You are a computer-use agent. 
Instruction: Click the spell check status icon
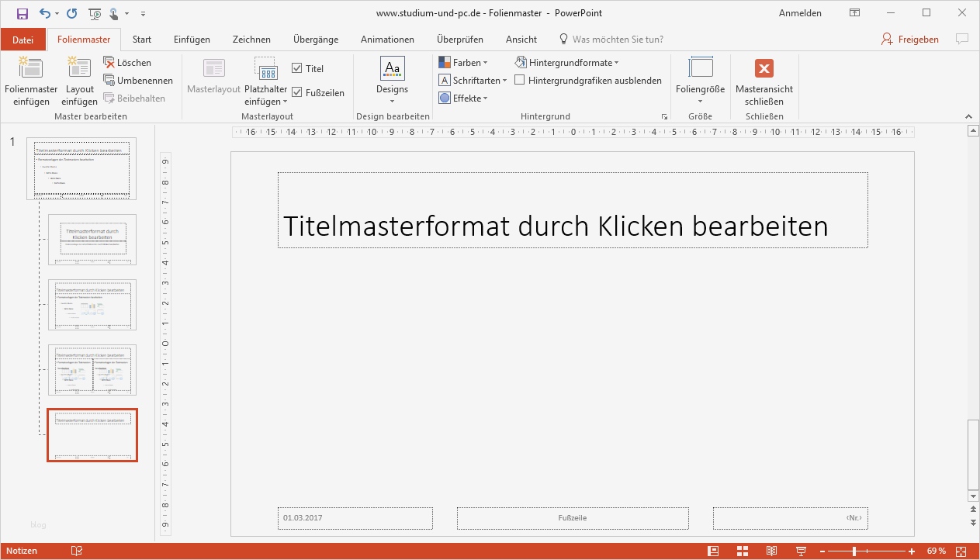click(77, 551)
